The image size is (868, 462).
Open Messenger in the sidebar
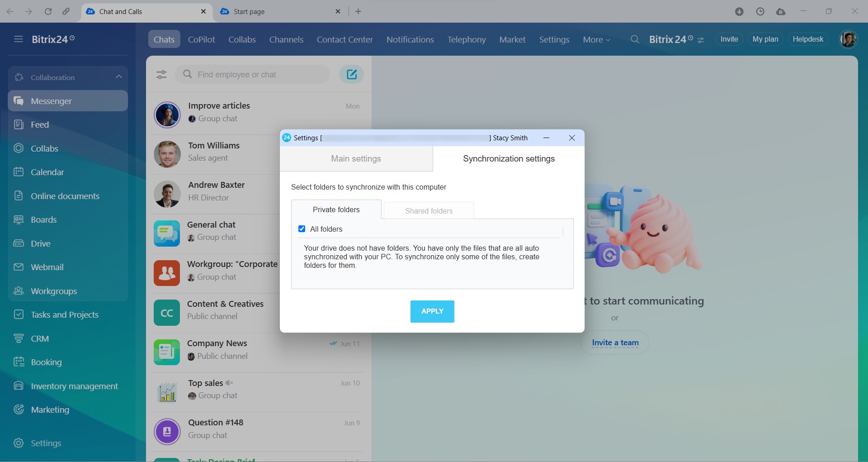tap(68, 101)
